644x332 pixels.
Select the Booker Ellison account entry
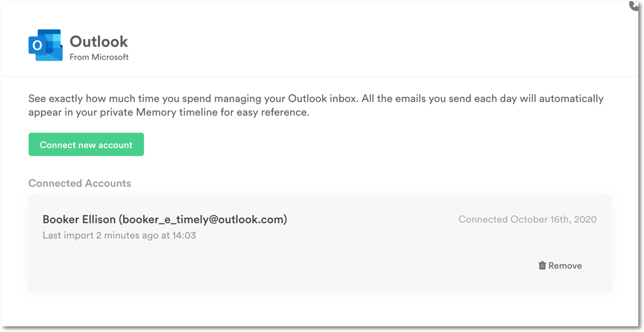(164, 219)
